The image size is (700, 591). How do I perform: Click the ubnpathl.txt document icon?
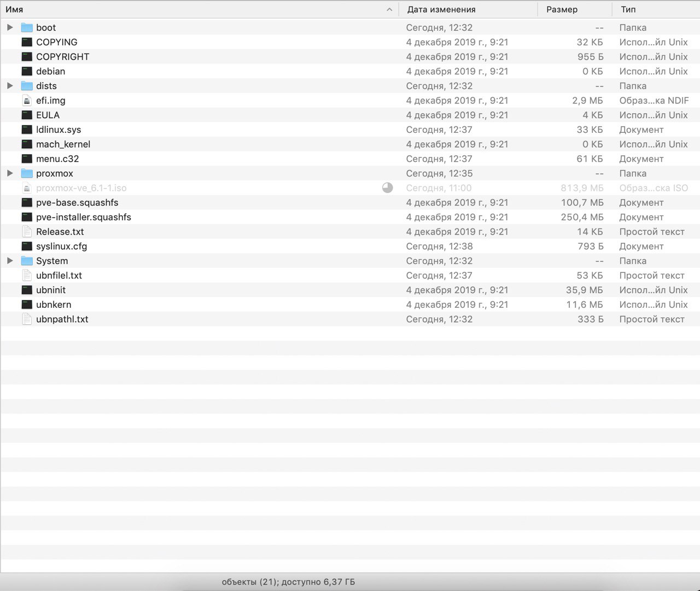click(x=27, y=319)
